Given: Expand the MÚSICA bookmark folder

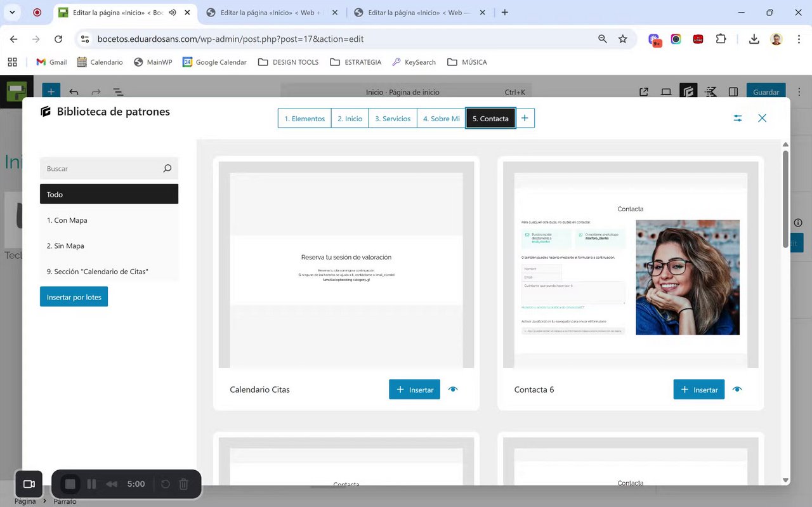Looking at the screenshot, I should (x=467, y=62).
